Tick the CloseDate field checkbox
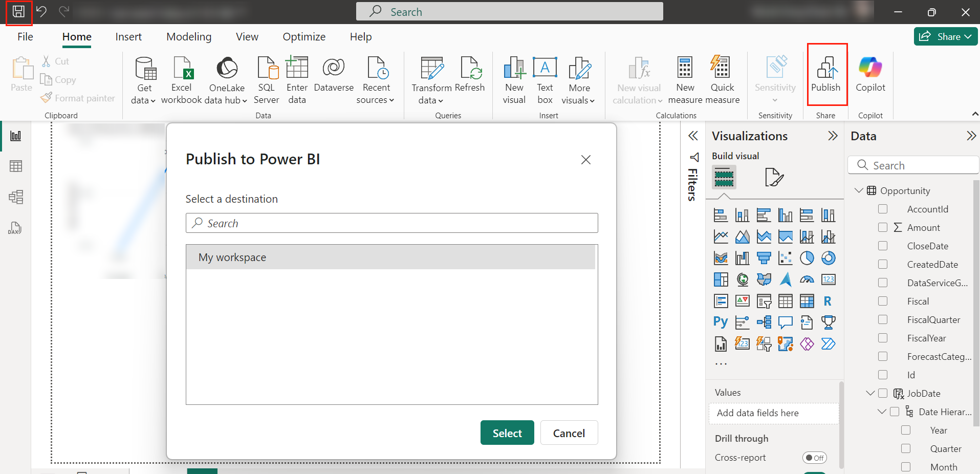The image size is (980, 474). (x=883, y=246)
